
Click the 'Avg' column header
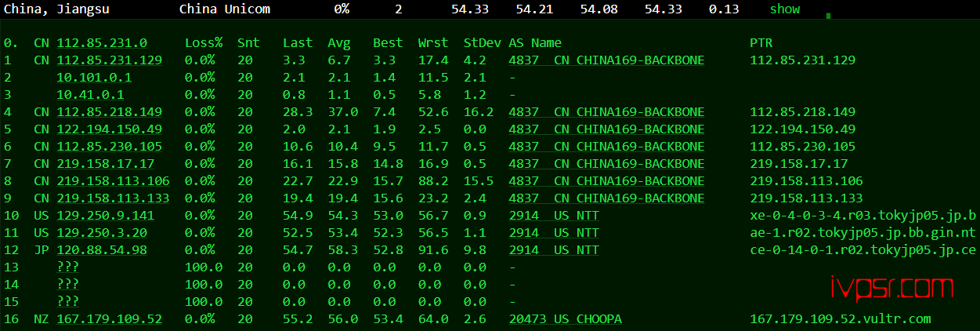[x=339, y=42]
